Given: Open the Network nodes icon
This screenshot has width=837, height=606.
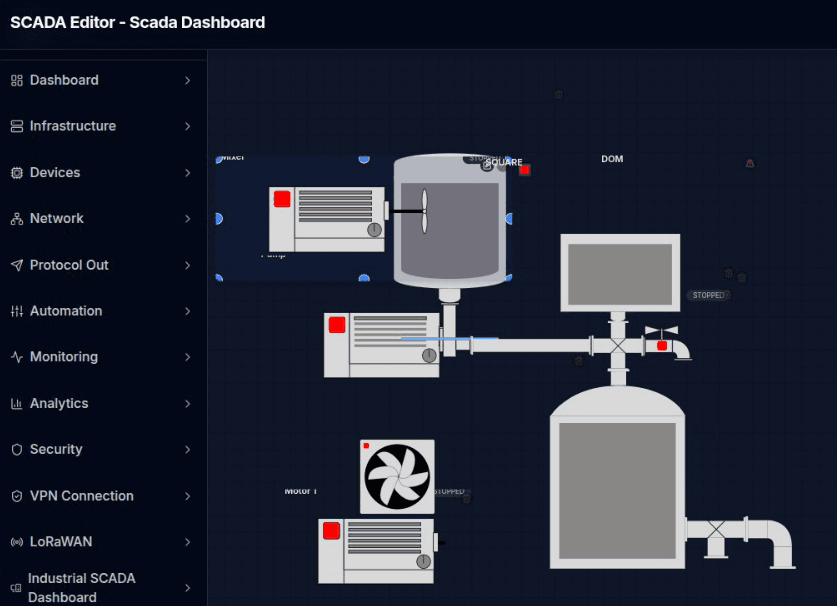Looking at the screenshot, I should [14, 218].
